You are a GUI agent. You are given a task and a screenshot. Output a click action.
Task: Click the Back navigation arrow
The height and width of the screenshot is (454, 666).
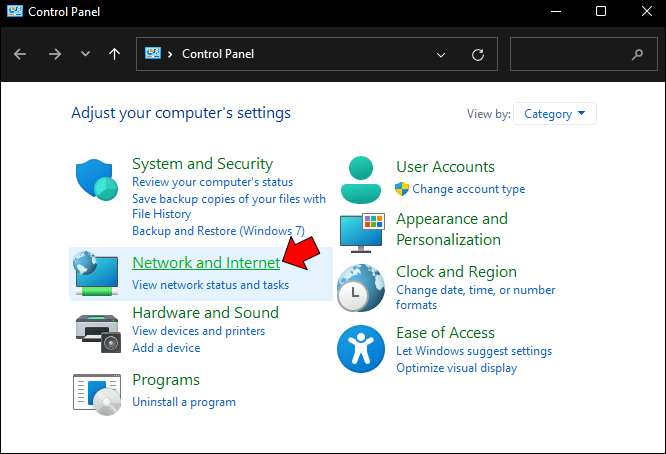click(x=21, y=54)
